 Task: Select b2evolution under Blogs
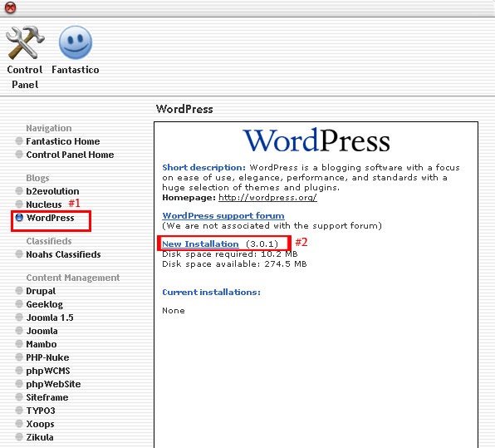(x=52, y=191)
